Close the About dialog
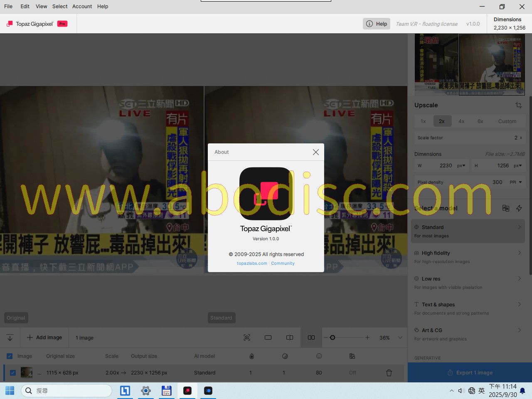Screen dimensions: 532x399 pos(315,152)
